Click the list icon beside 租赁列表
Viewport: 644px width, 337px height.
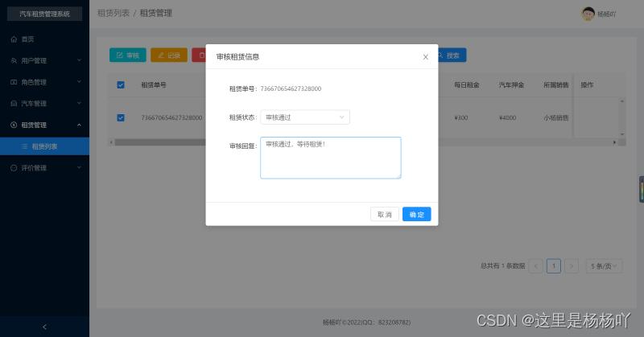tap(24, 146)
